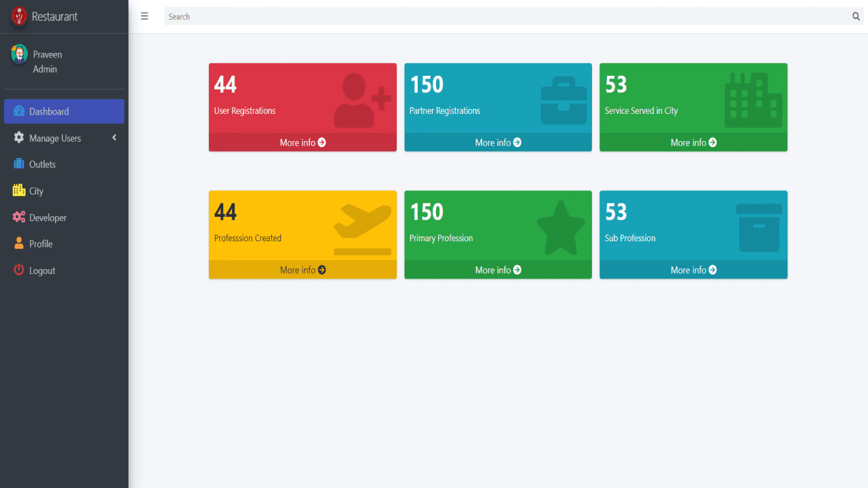This screenshot has width=868, height=488.
Task: Open More info for Professsion Created
Action: [302, 270]
